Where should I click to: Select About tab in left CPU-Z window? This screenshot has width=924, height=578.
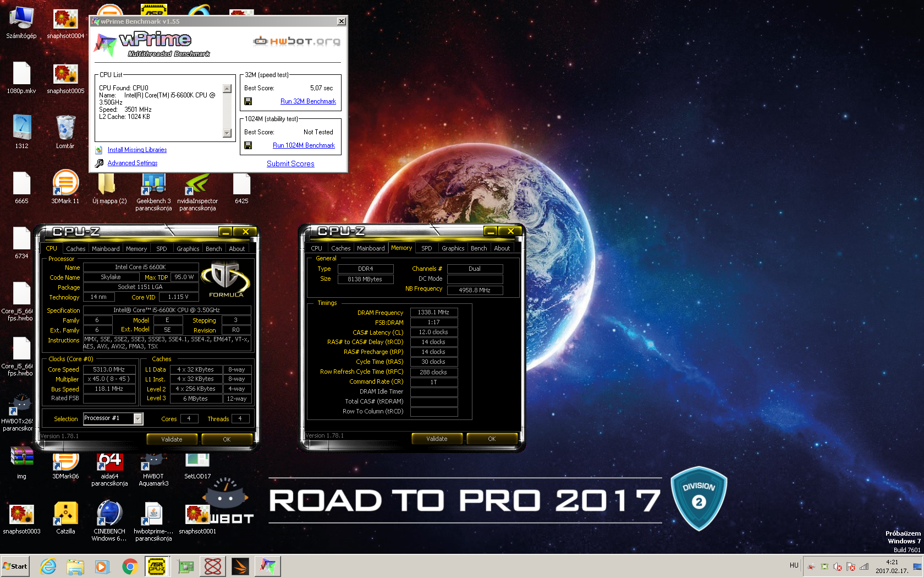237,249
